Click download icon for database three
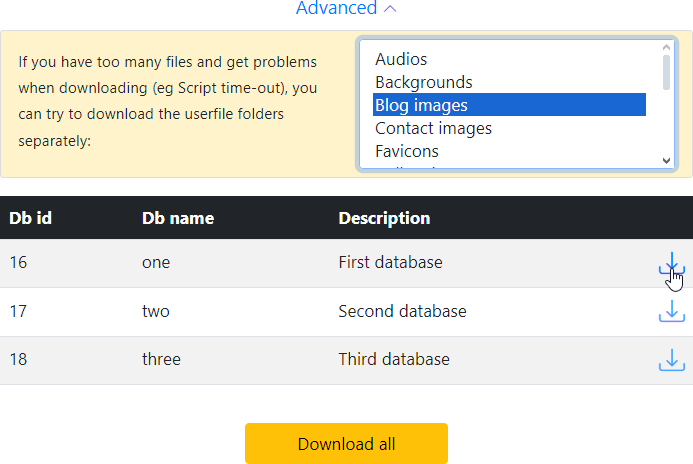 [x=671, y=360]
